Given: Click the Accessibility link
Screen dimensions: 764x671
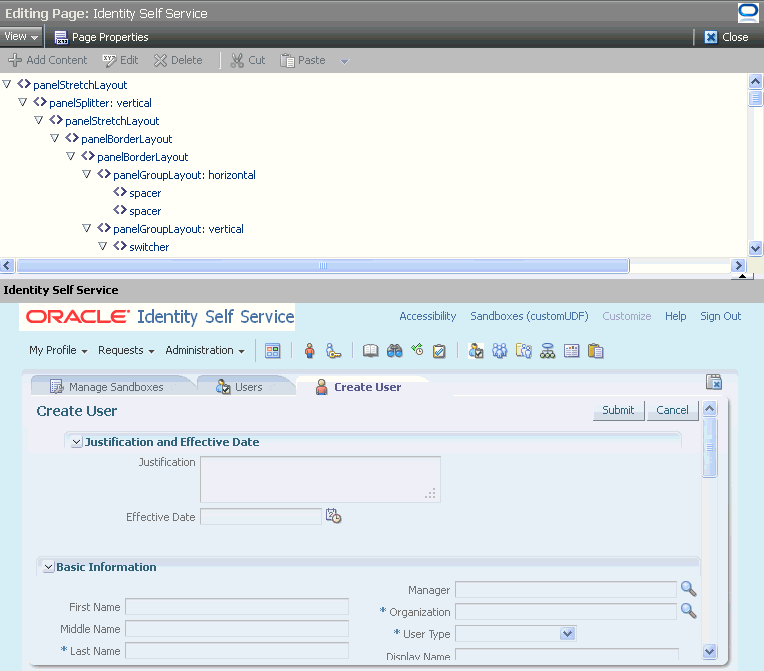Looking at the screenshot, I should [428, 316].
